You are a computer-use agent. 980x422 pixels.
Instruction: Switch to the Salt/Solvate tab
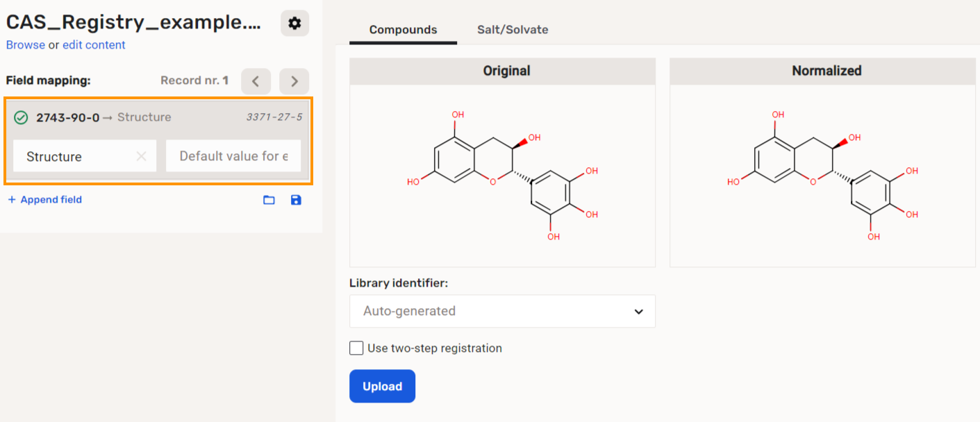(x=513, y=30)
